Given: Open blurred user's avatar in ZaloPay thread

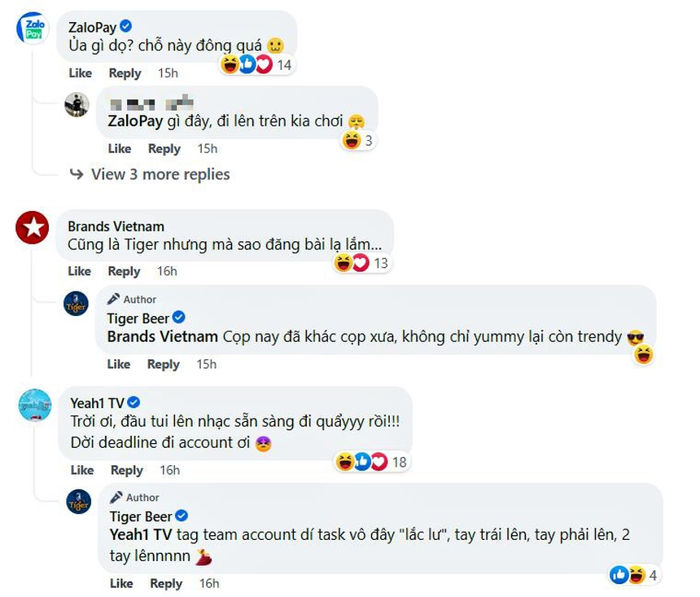Looking at the screenshot, I should coord(77,105).
